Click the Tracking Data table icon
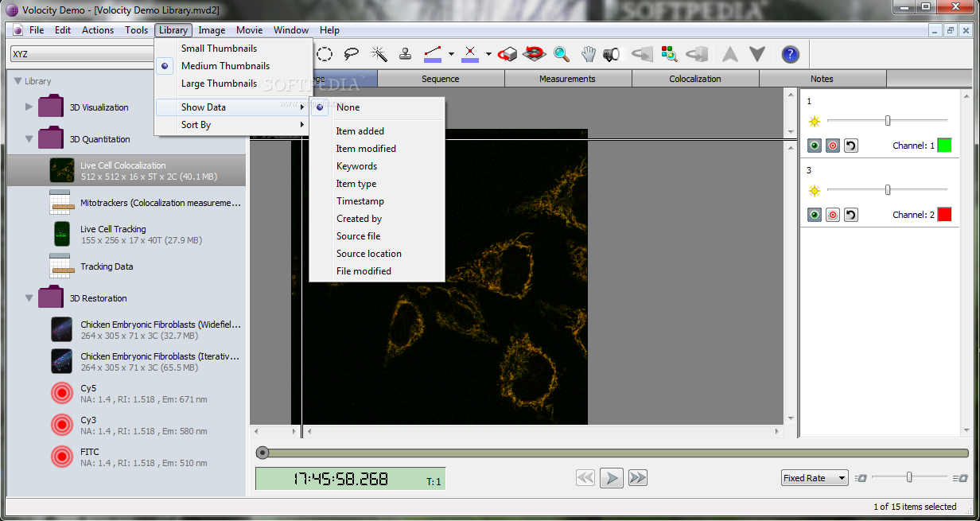Viewport: 980px width, 521px height. point(61,266)
